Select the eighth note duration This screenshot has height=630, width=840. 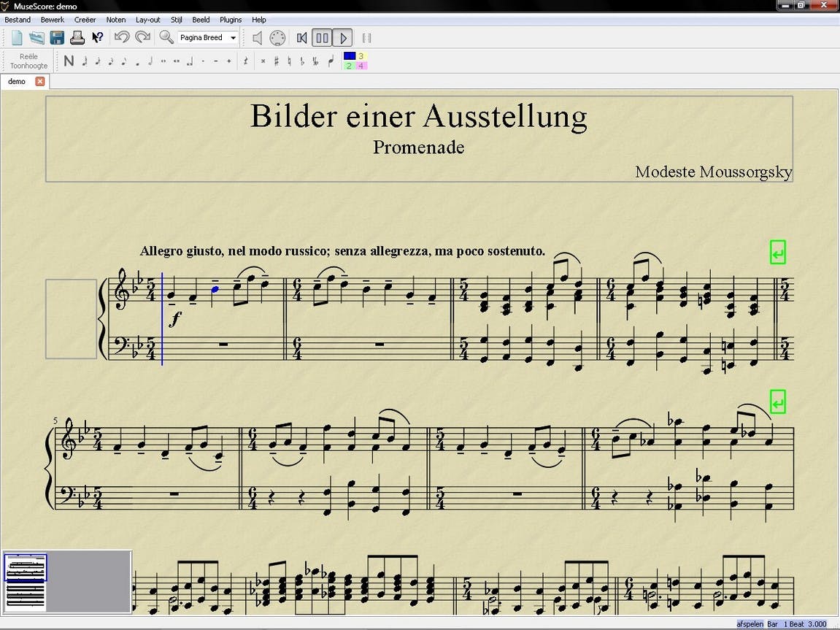click(123, 61)
